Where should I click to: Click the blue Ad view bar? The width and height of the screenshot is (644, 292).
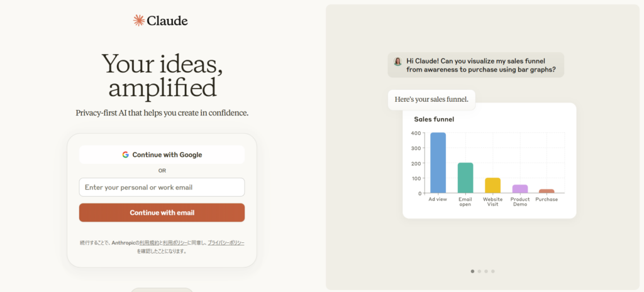pos(438,163)
